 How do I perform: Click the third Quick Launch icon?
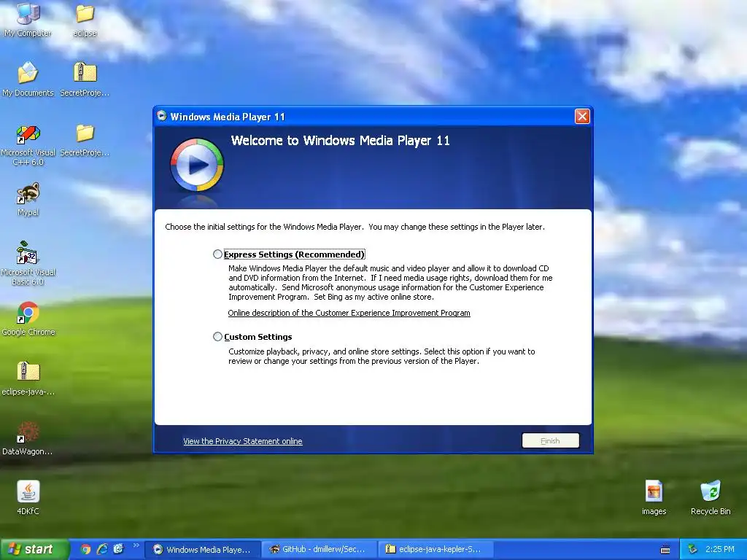[118, 549]
